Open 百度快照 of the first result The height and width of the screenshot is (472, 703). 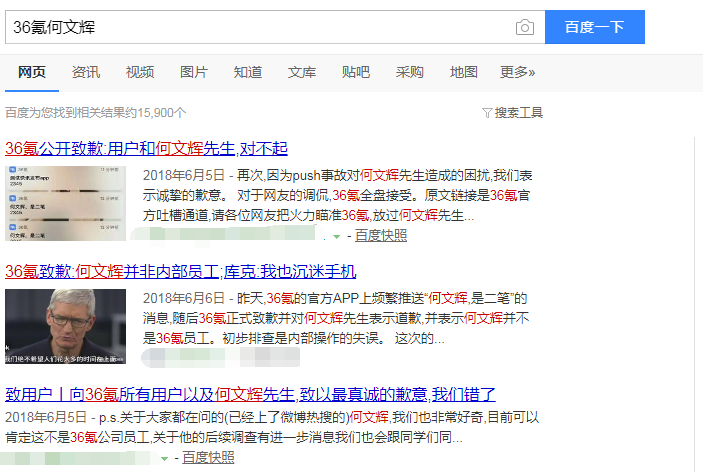[381, 235]
